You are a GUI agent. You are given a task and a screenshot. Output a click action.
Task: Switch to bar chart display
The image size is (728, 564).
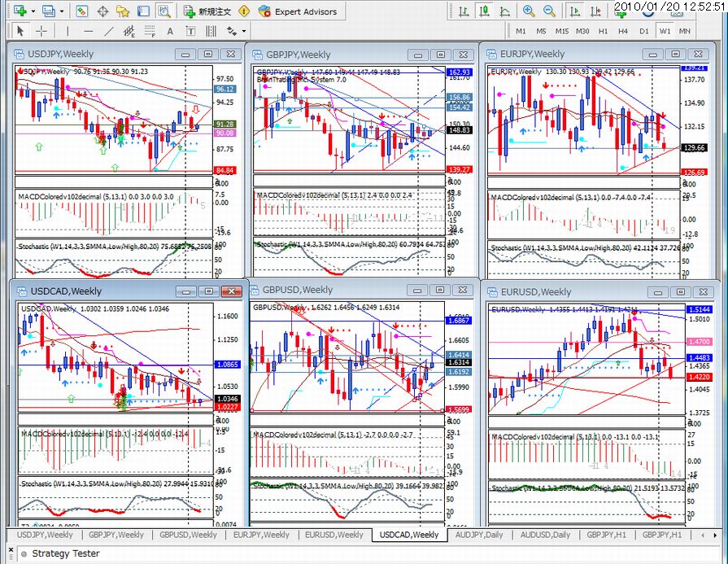(464, 11)
